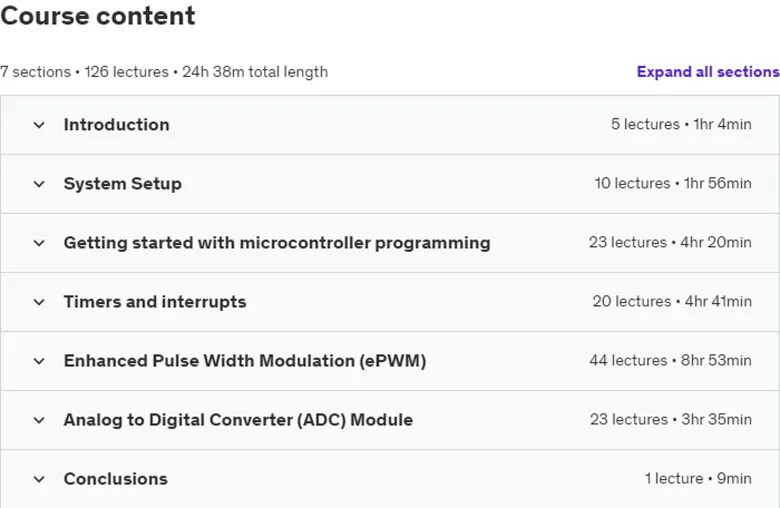
Task: Click Getting started with microcontroller programming title
Action: point(277,243)
